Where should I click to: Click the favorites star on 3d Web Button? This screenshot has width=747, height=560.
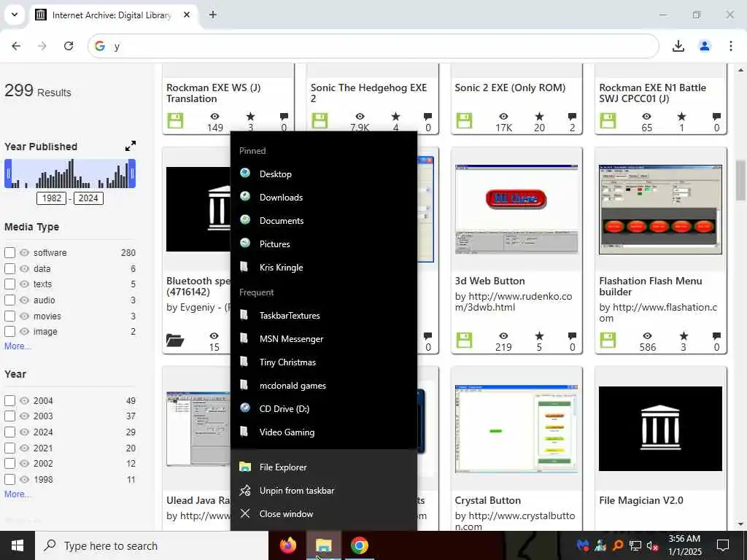click(539, 335)
